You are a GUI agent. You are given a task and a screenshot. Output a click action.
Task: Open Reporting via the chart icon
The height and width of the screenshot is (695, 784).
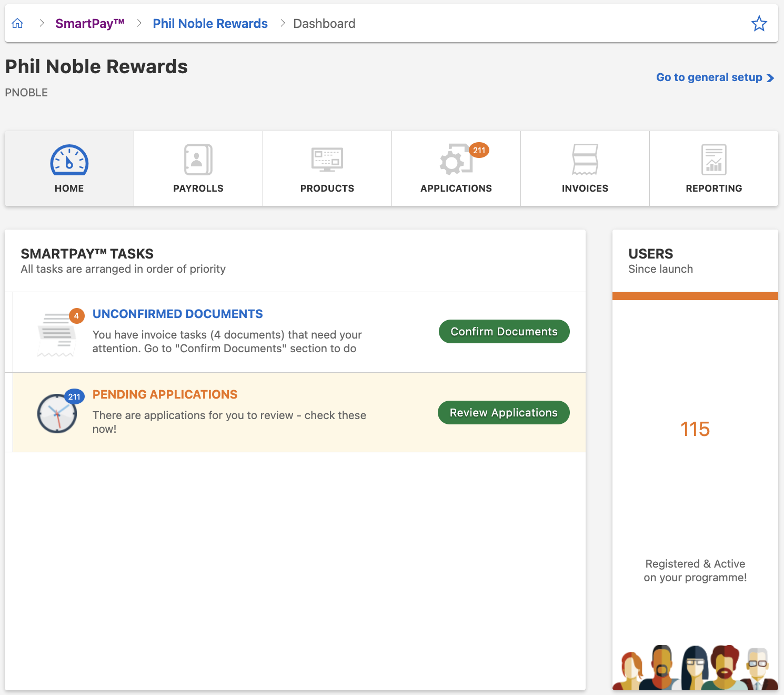713,160
